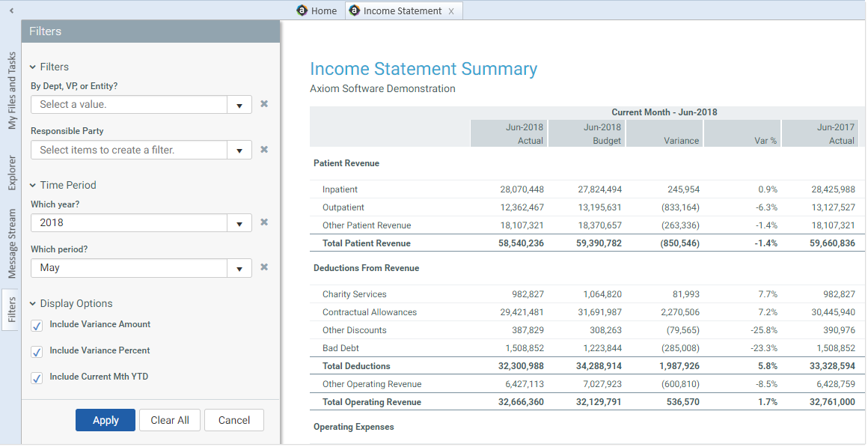Collapse the Time Period section
This screenshot has width=868, height=447.
(x=33, y=186)
